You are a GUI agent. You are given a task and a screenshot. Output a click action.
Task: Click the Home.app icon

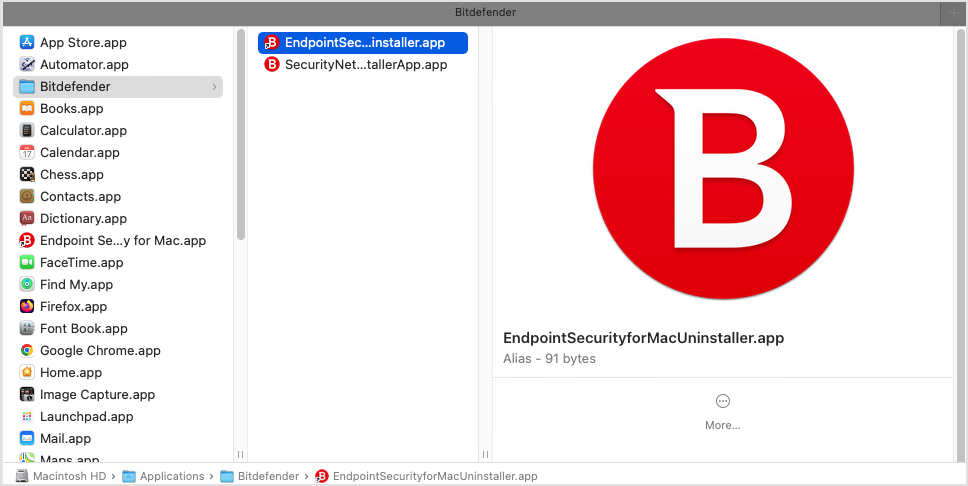coord(27,372)
